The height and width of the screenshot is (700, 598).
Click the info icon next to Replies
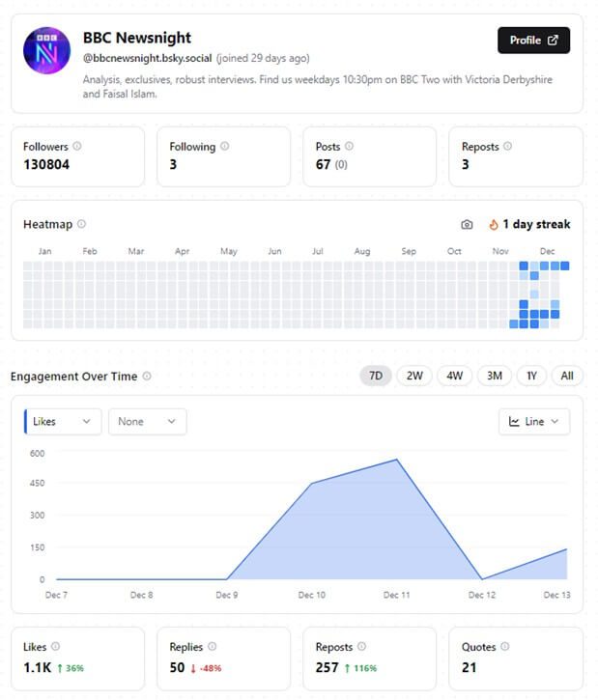213,646
